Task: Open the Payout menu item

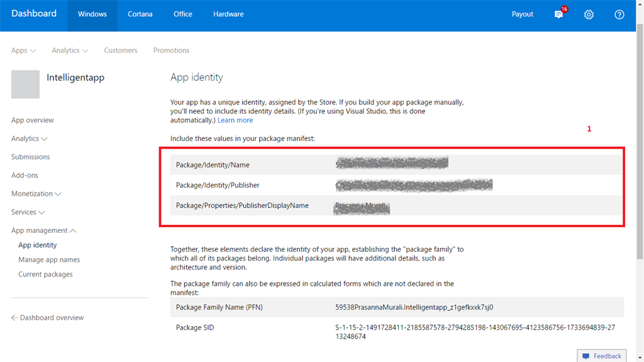Action: 522,14
